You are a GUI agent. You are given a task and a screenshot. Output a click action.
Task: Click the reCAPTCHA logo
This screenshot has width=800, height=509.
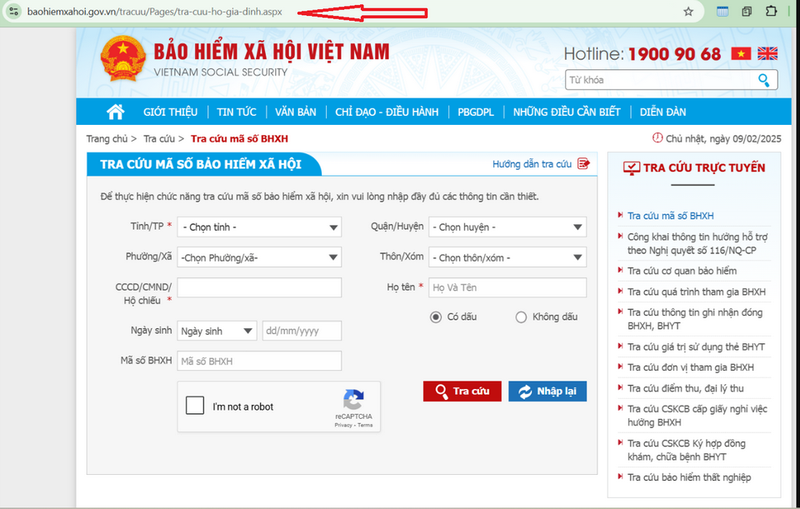click(x=353, y=400)
